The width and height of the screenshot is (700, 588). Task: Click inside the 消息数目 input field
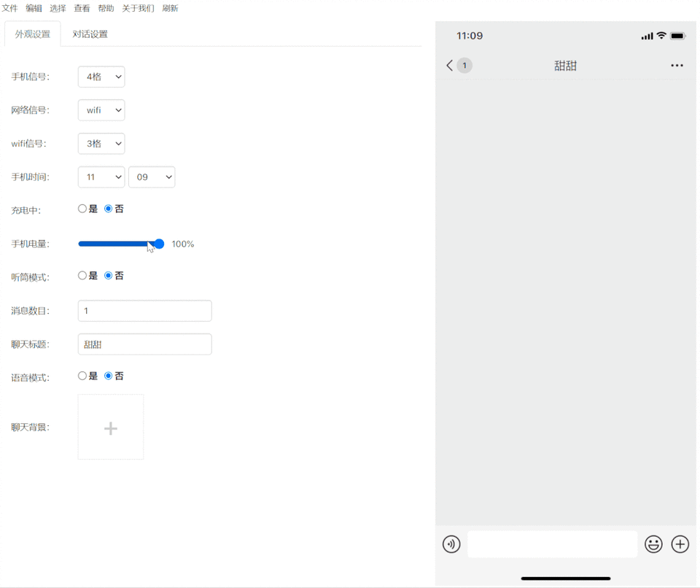(x=144, y=311)
